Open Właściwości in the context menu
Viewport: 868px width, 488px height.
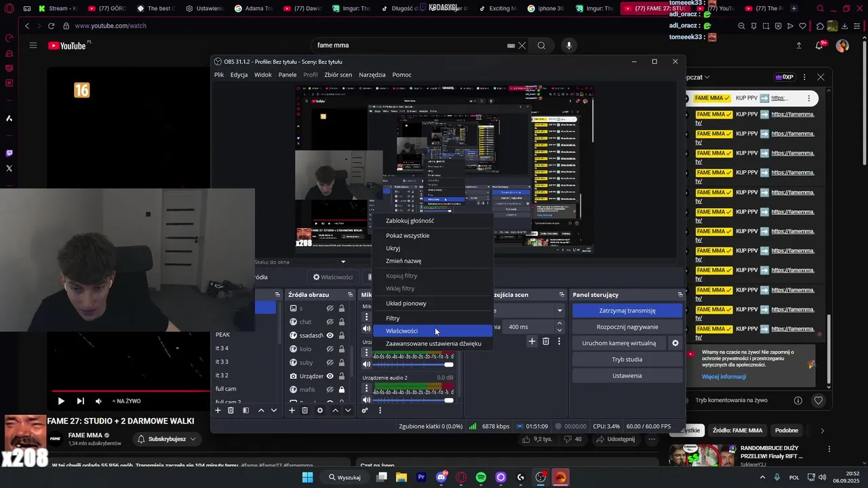pos(433,331)
